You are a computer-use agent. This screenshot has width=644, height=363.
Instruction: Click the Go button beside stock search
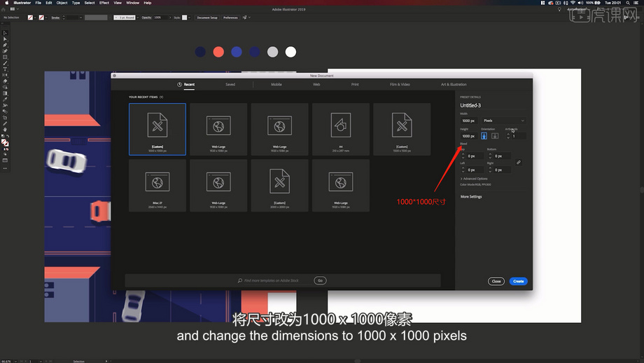click(320, 280)
